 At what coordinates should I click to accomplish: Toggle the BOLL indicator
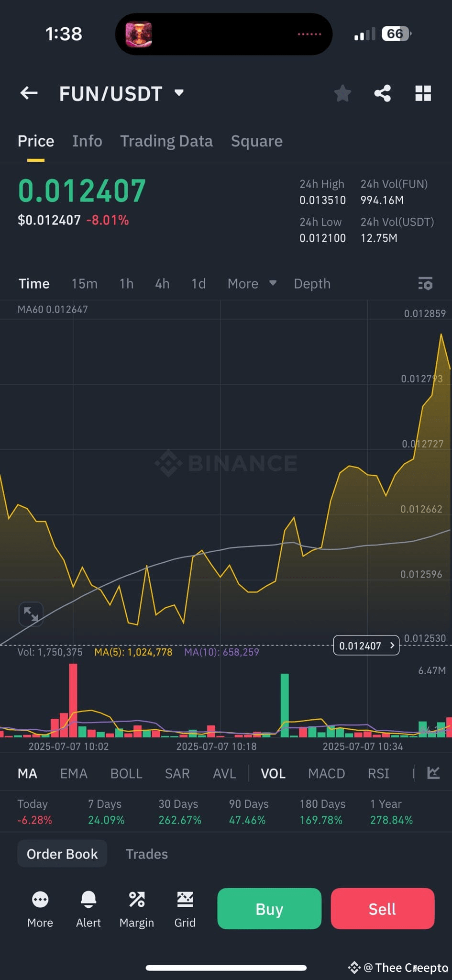coord(126,773)
